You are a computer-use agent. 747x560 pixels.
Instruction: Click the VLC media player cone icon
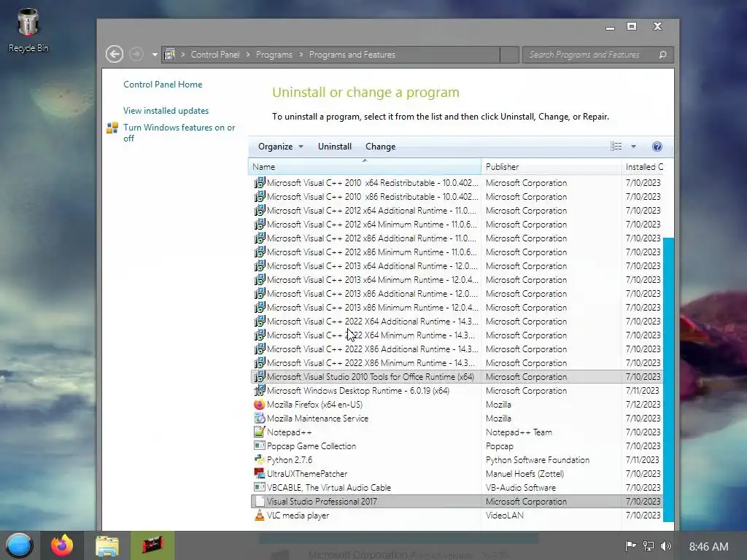tap(260, 516)
